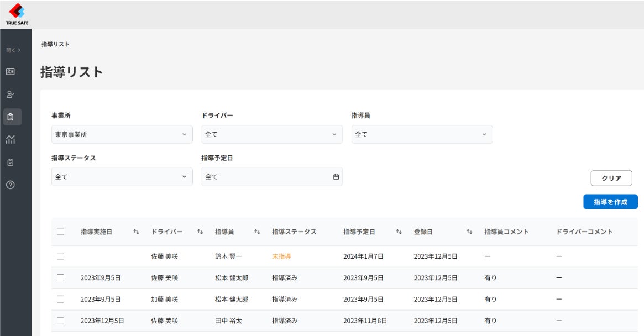Viewport: 644px width, 336px height.
Task: Click calendar icon in 指導予定日 field
Action: pos(336,177)
